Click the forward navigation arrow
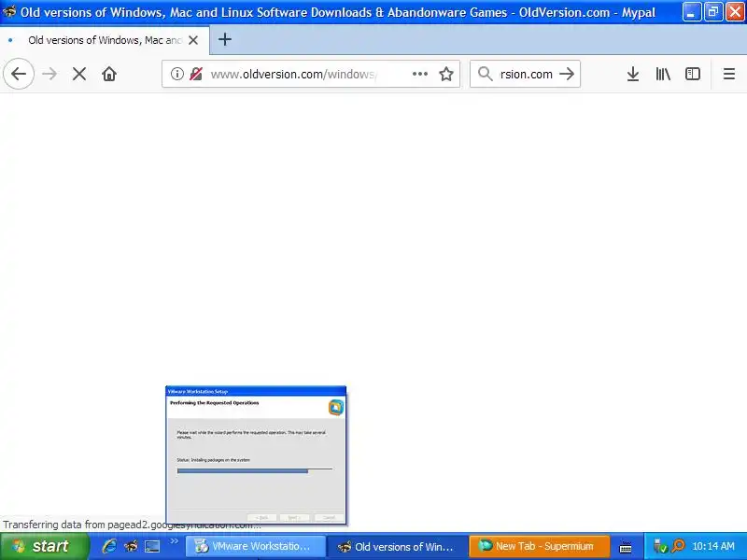Viewport: 747px width, 560px height. pos(49,74)
